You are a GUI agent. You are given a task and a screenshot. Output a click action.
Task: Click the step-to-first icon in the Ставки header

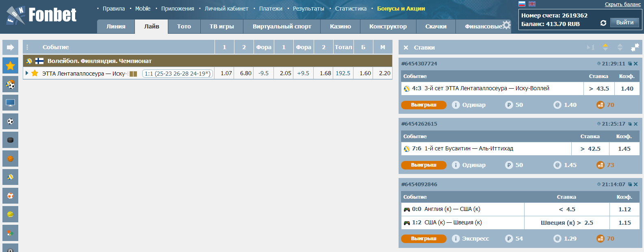coord(591,48)
